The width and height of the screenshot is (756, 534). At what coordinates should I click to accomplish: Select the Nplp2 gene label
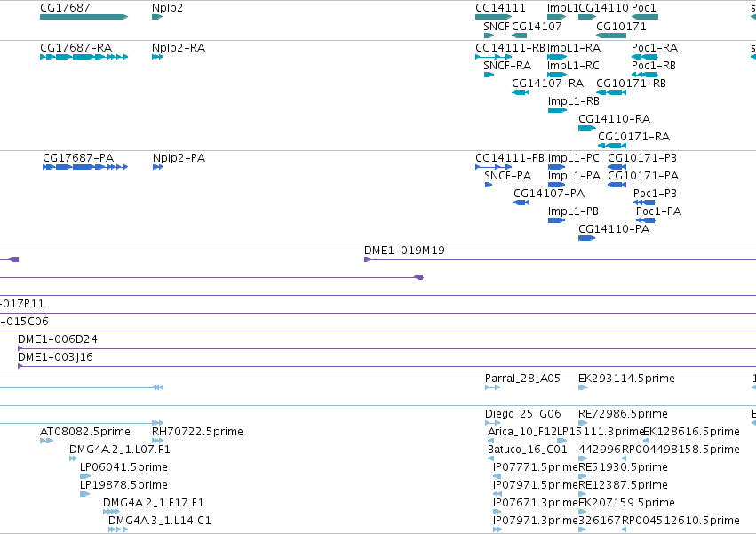pos(167,8)
